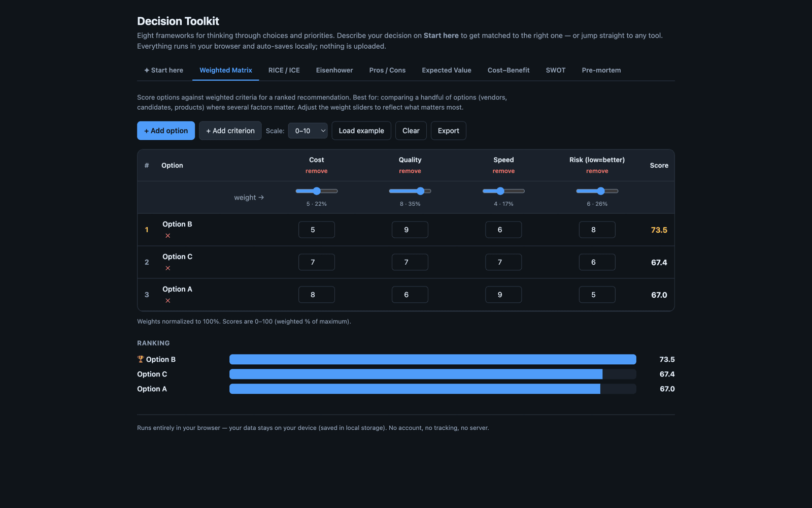Click the Decision Toolkit heading
The width and height of the screenshot is (812, 508).
(x=178, y=21)
